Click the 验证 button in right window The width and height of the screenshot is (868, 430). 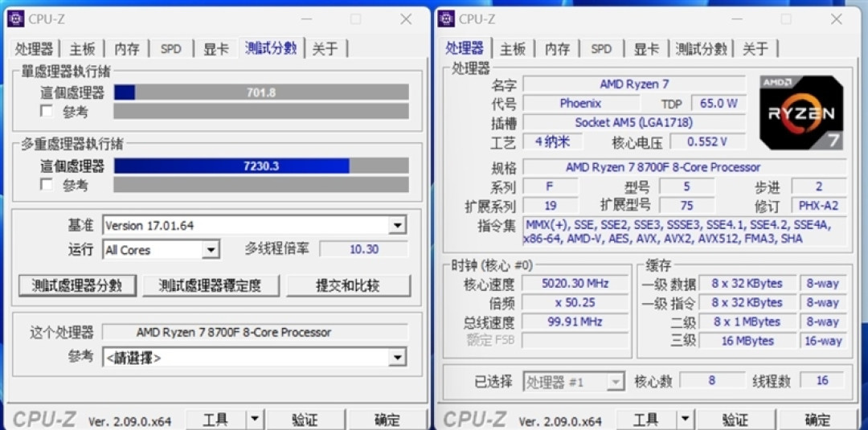pyautogui.click(x=735, y=420)
